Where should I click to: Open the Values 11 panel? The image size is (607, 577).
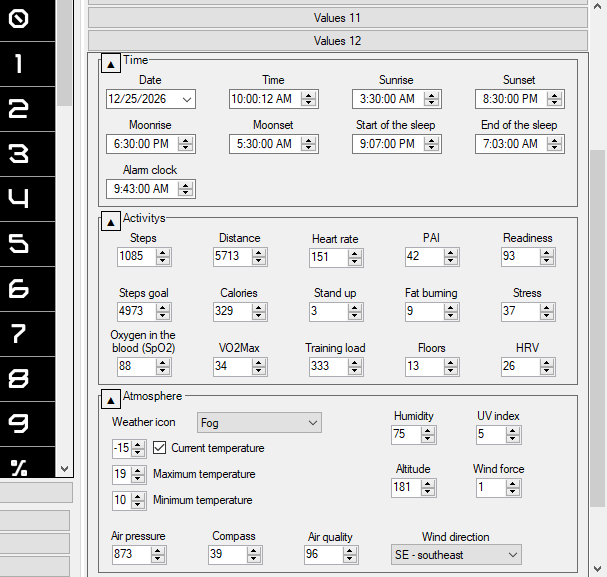point(338,18)
